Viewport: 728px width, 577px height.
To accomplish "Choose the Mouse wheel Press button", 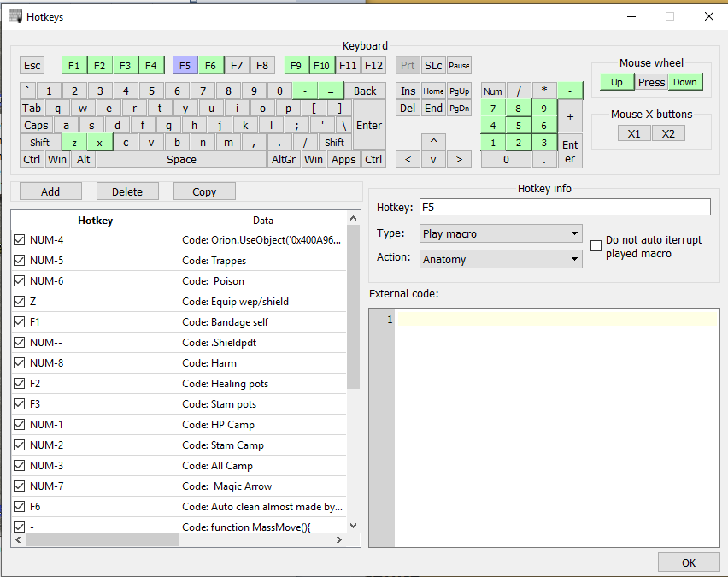I will 651,82.
